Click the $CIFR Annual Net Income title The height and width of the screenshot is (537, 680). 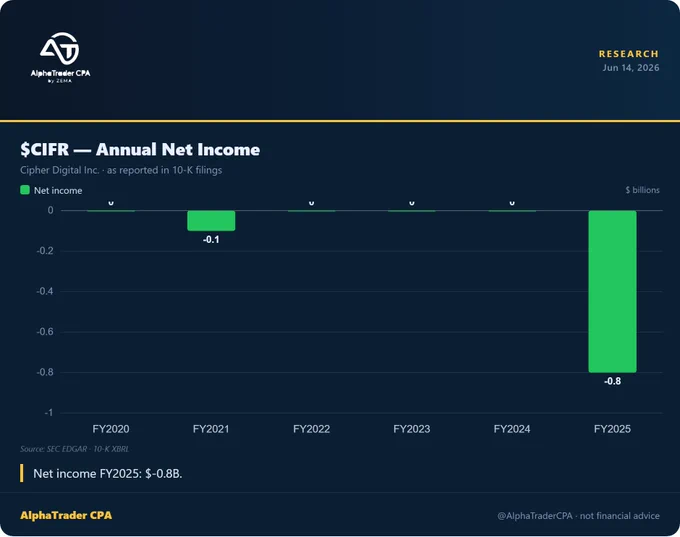[x=140, y=150]
